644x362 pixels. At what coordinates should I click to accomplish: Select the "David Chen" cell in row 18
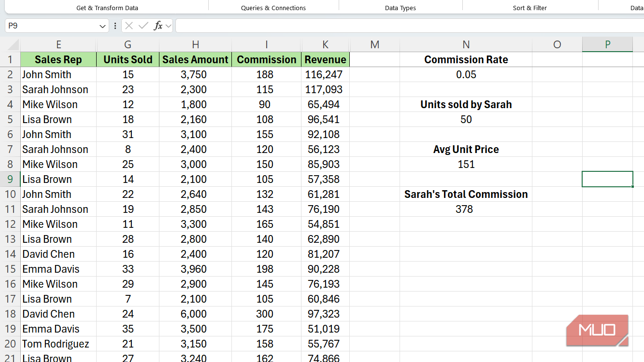coord(58,314)
